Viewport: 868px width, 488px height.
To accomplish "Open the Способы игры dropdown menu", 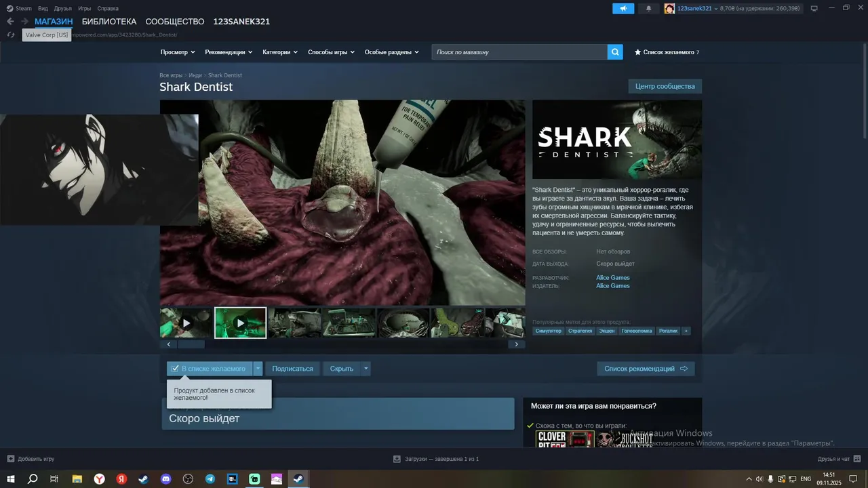I will (x=331, y=52).
